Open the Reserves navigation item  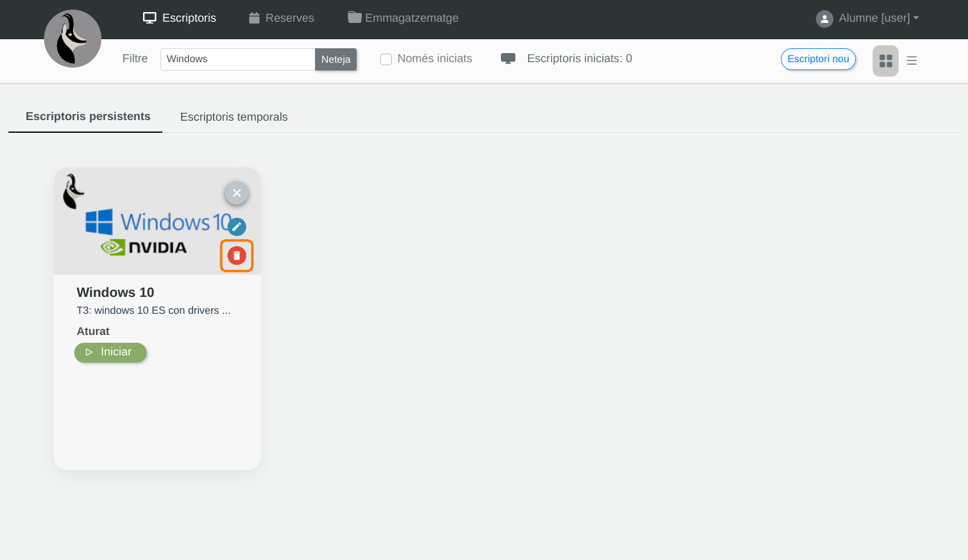281,18
